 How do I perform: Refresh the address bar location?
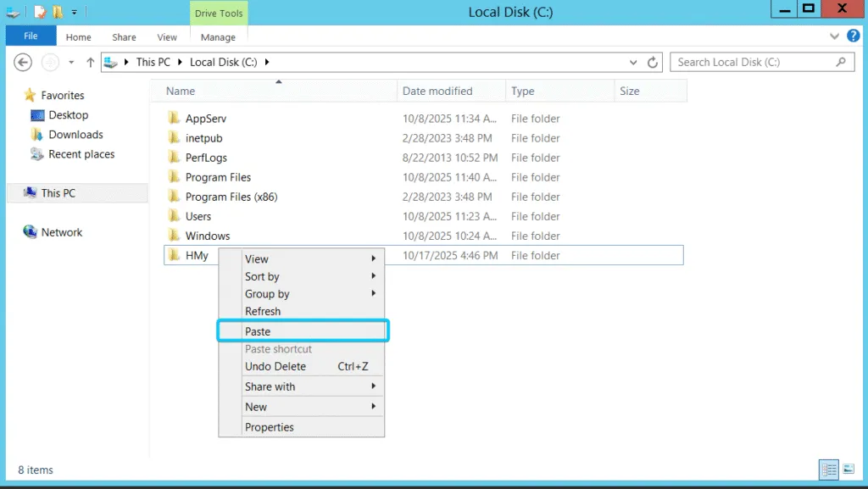pyautogui.click(x=653, y=62)
